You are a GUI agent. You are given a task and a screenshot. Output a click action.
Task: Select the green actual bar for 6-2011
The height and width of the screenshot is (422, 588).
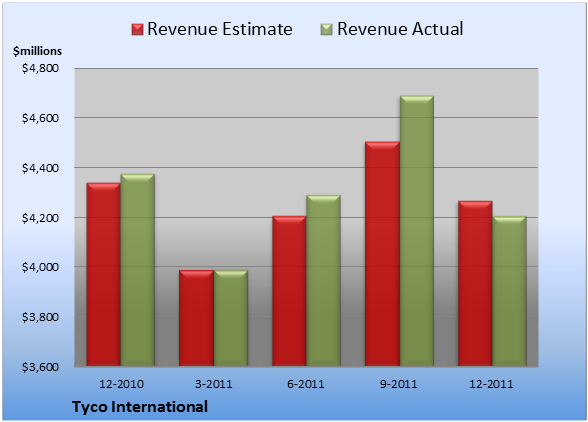click(x=323, y=281)
